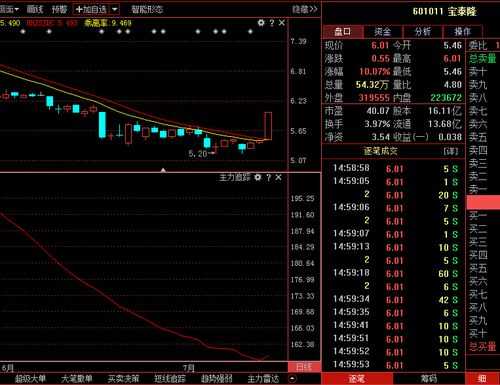Toggle the 逐笔 view button
The image size is (500, 385).
pos(357,379)
